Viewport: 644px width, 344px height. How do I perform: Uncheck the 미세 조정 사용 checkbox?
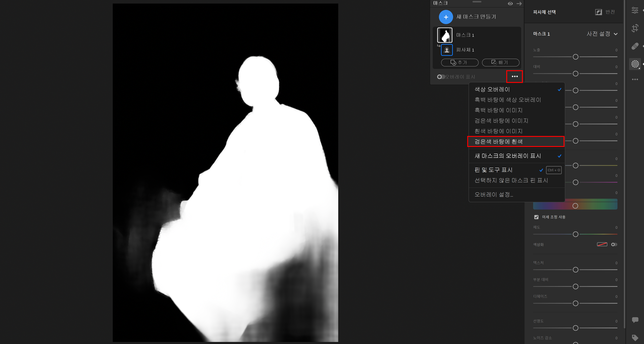pos(536,217)
